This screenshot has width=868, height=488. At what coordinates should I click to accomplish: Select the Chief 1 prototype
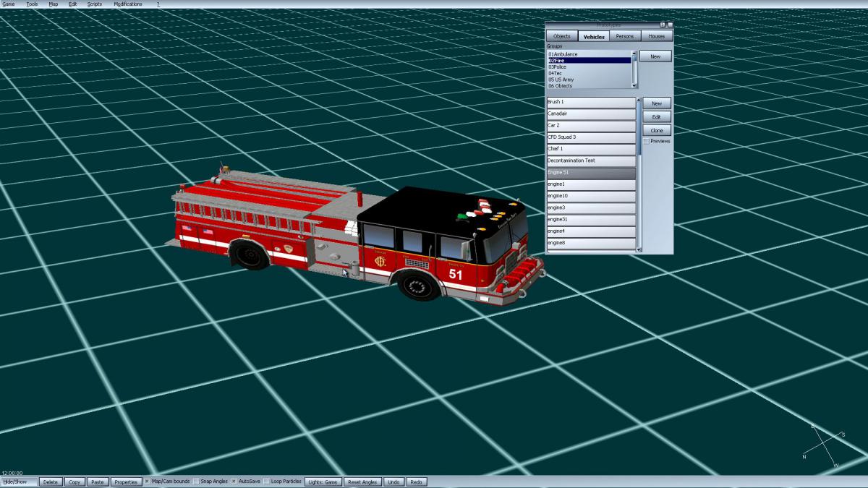591,149
